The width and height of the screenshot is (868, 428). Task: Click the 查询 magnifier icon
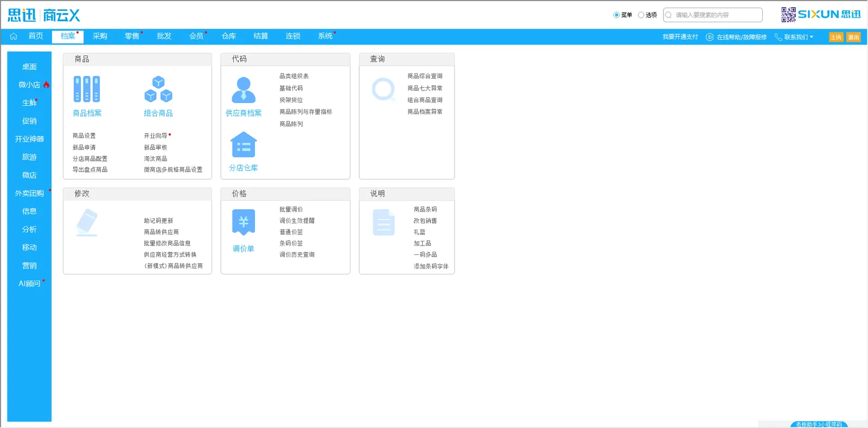(x=384, y=90)
